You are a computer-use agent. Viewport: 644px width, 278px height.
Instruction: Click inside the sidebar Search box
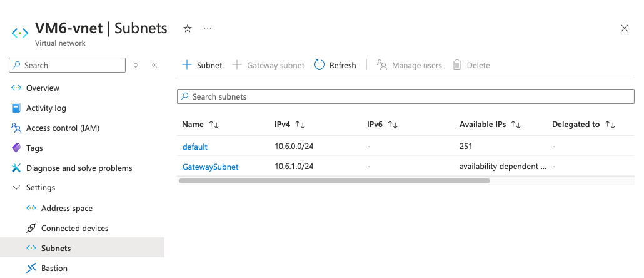tap(67, 65)
